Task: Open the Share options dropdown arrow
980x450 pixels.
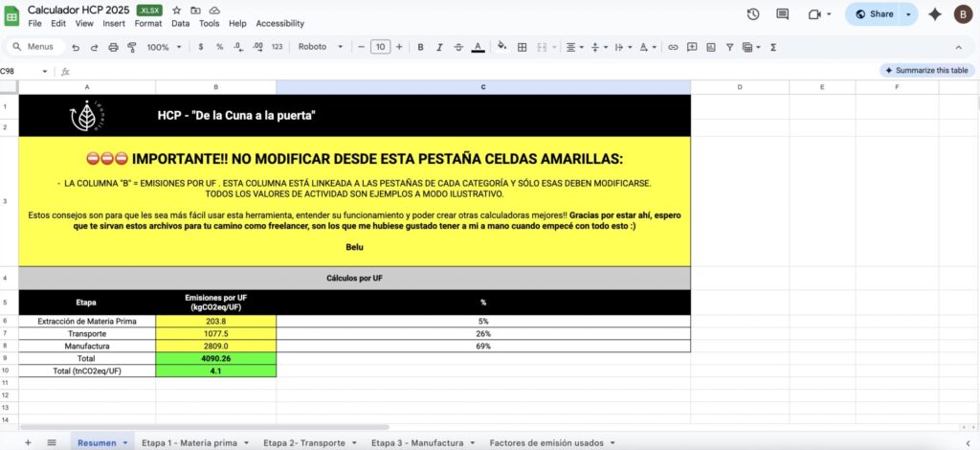Action: point(909,14)
